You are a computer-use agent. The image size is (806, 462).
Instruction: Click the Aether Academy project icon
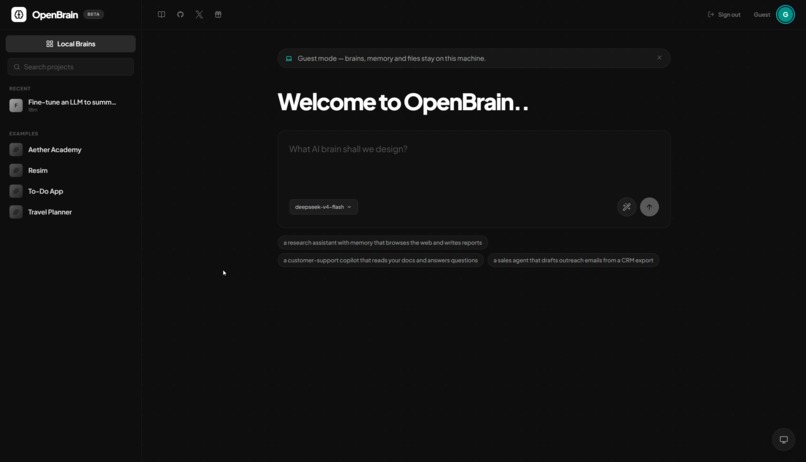16,150
